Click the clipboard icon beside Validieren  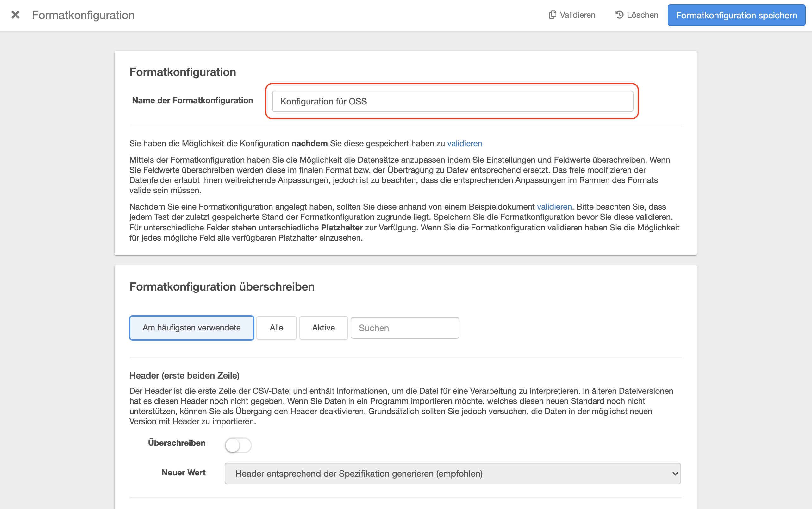coord(553,15)
